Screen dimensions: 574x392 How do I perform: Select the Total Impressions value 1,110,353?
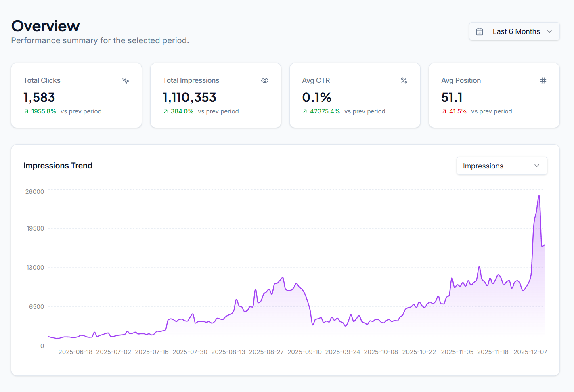point(189,97)
